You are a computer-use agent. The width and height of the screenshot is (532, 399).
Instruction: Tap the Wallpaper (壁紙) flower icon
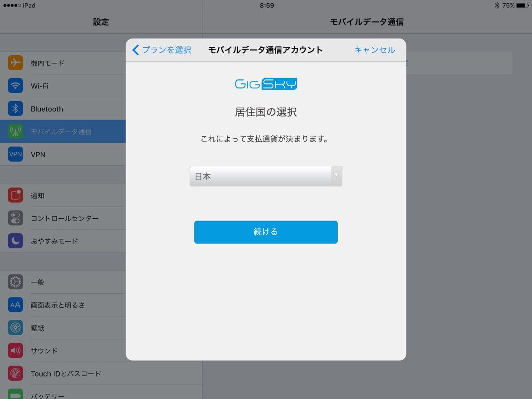(15, 328)
